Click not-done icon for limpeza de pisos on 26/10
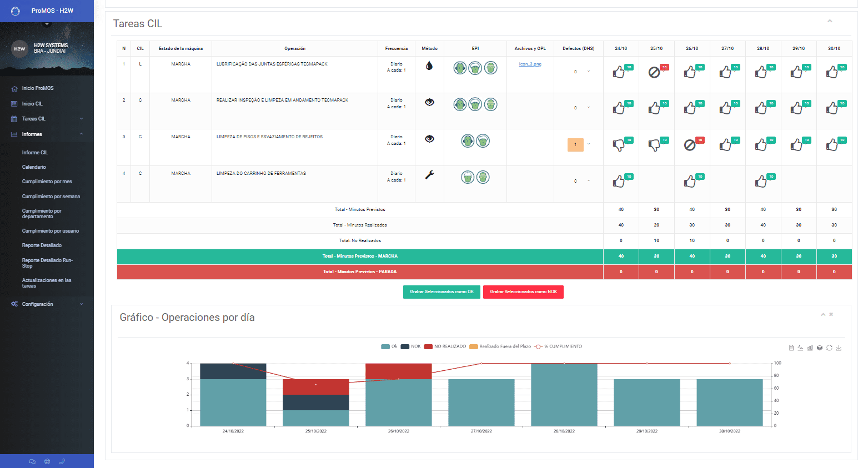This screenshot has height=468, width=868. click(690, 145)
